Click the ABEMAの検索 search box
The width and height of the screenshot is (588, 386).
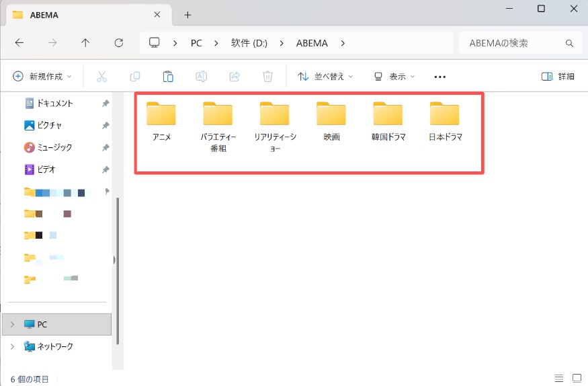click(514, 43)
